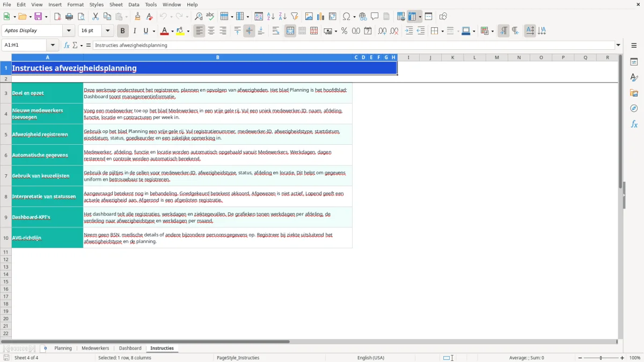The width and height of the screenshot is (644, 362).
Task: Click the Clear Direct Formatting icon
Action: (x=149, y=17)
